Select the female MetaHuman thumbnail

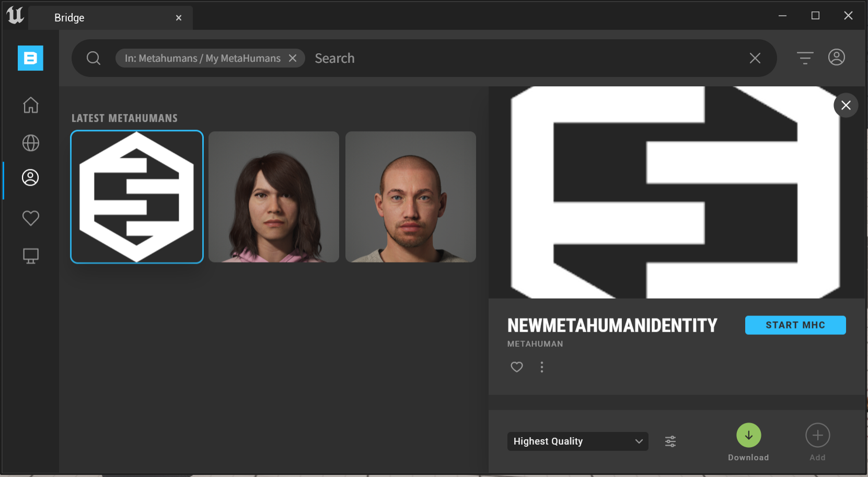click(274, 197)
